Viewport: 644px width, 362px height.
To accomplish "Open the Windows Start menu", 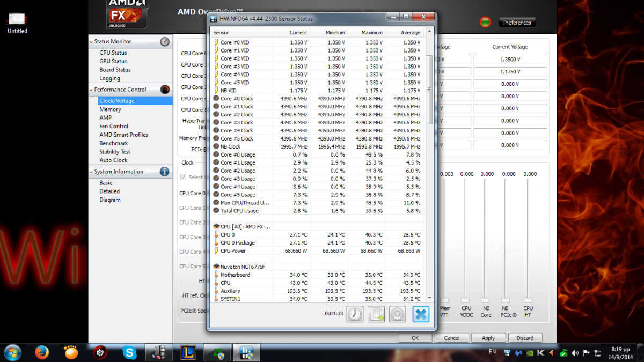I will coord(12,352).
